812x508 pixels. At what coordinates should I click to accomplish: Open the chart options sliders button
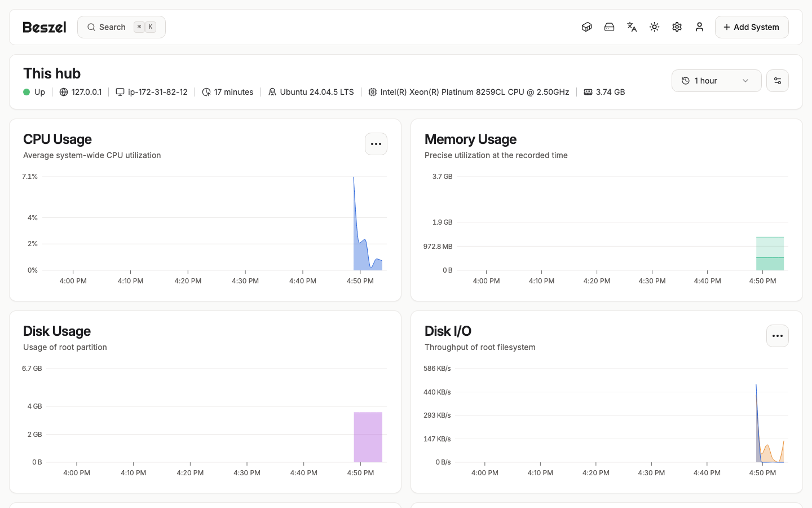click(778, 81)
